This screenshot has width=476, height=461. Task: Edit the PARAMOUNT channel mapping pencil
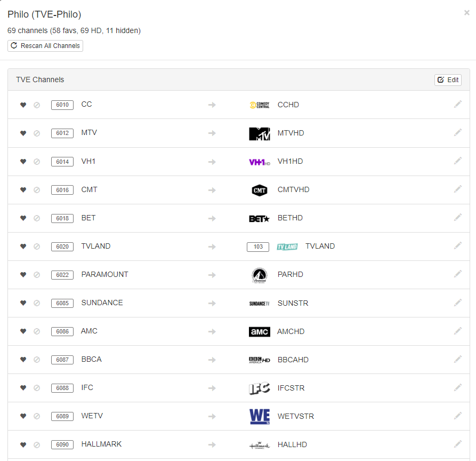tap(458, 274)
